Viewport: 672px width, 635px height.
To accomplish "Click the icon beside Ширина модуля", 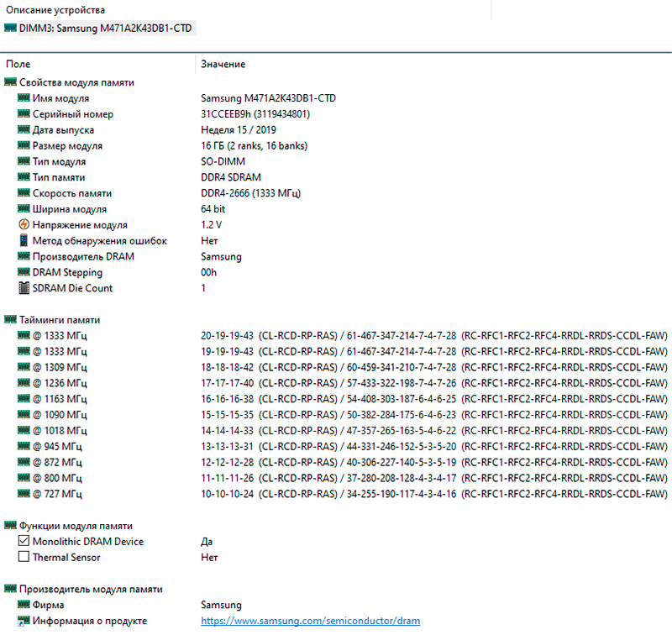I will [x=24, y=208].
